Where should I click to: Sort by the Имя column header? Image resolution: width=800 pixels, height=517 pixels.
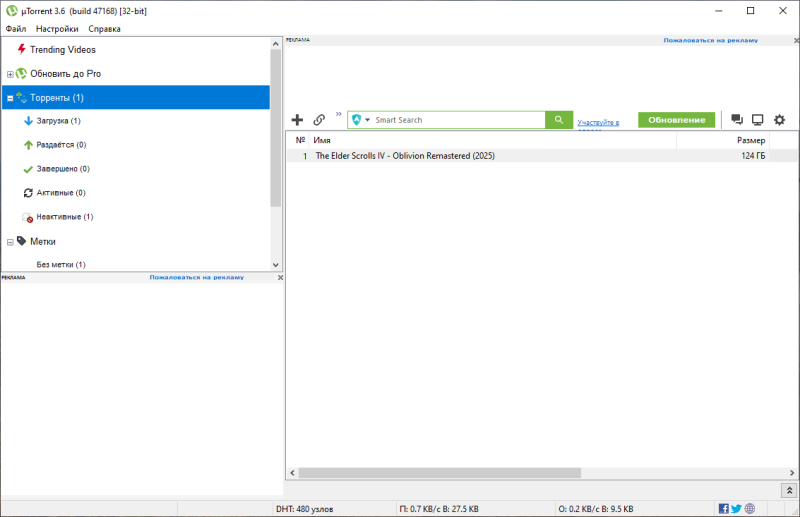493,140
